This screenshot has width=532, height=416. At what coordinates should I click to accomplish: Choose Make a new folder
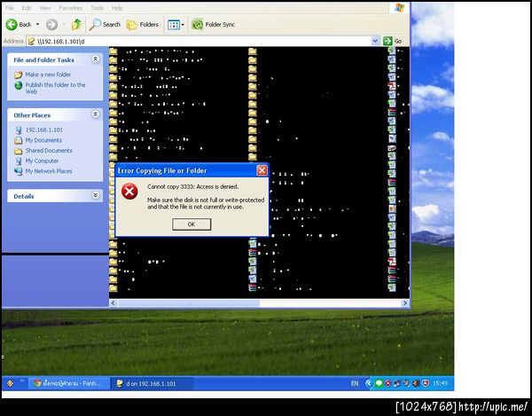[48, 75]
